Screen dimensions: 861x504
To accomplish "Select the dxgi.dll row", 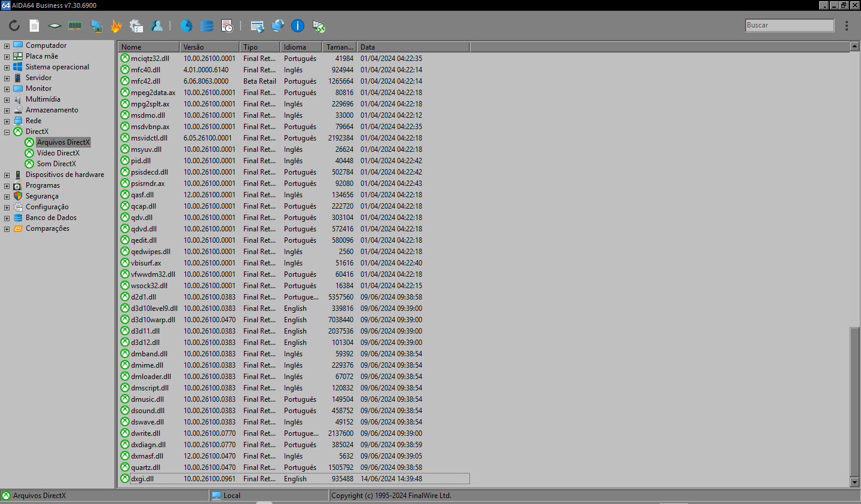I will pos(294,479).
